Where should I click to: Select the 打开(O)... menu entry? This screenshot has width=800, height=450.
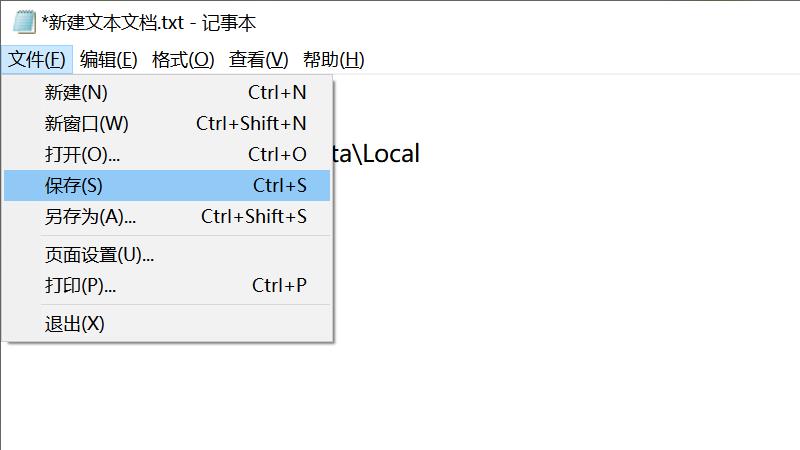pos(82,155)
